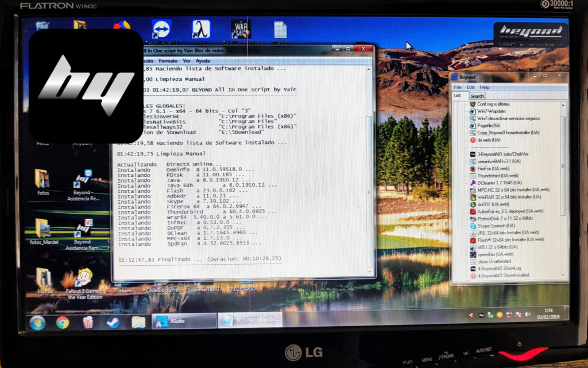Open Beyond - Asistencia Re... shortcut with TeamViewer badge
588x368 pixels.
pyautogui.click(x=83, y=185)
